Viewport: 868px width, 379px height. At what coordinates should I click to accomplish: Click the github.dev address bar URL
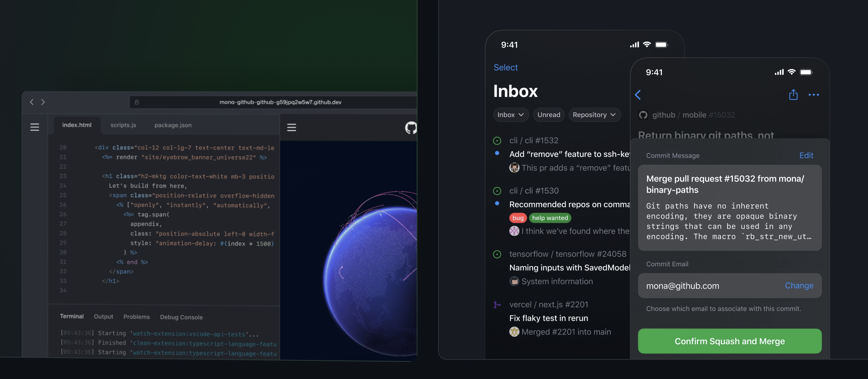[x=280, y=102]
